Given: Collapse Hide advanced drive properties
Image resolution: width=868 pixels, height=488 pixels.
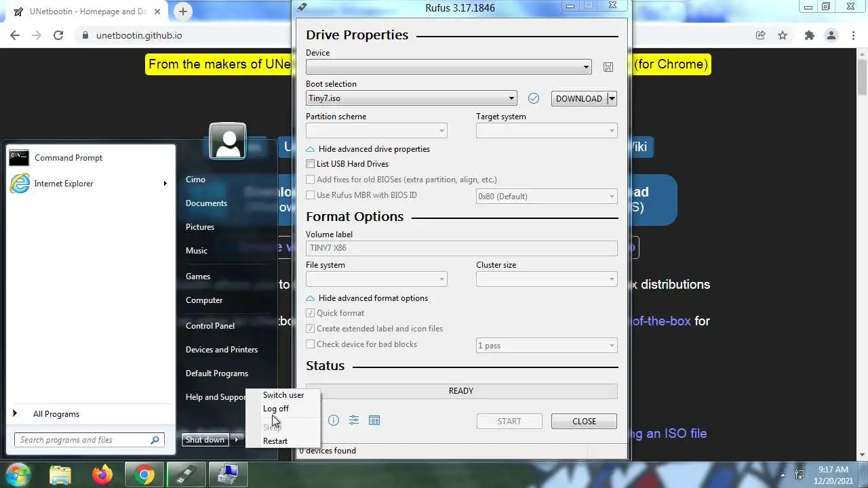Looking at the screenshot, I should click(x=368, y=149).
